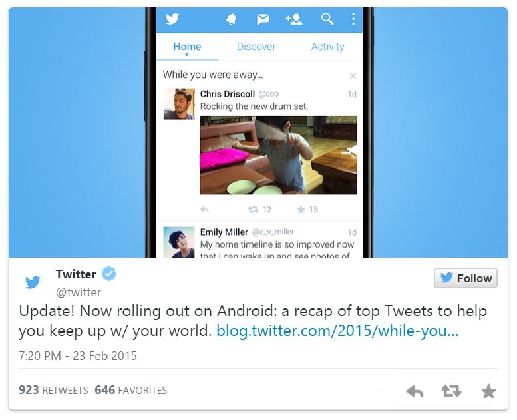Open the three-dot overflow menu
This screenshot has width=517, height=420.
point(353,19)
